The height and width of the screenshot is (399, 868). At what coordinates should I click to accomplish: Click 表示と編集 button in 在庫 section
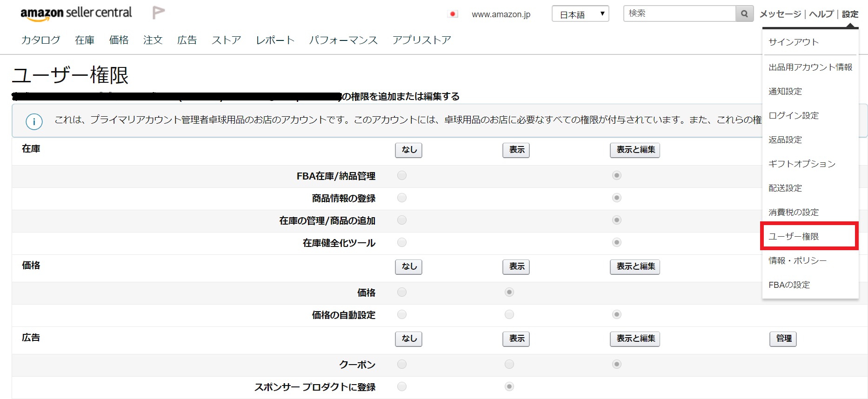pyautogui.click(x=635, y=150)
